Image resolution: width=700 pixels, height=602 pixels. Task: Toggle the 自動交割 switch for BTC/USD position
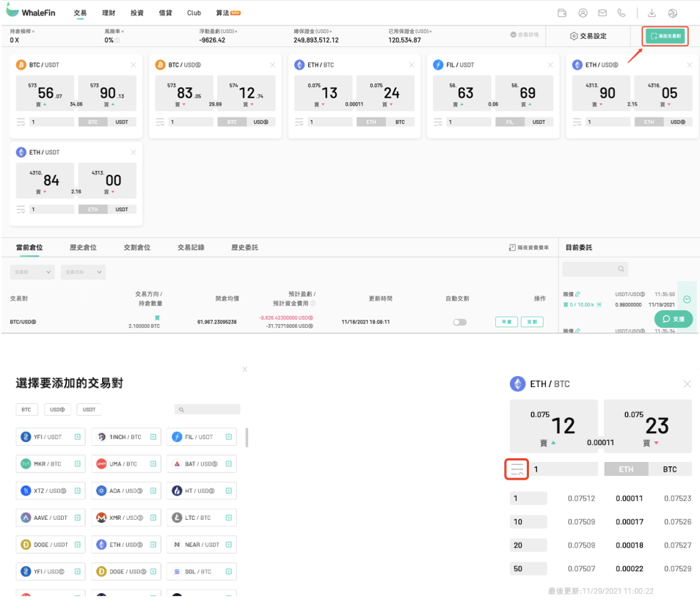[x=460, y=322]
